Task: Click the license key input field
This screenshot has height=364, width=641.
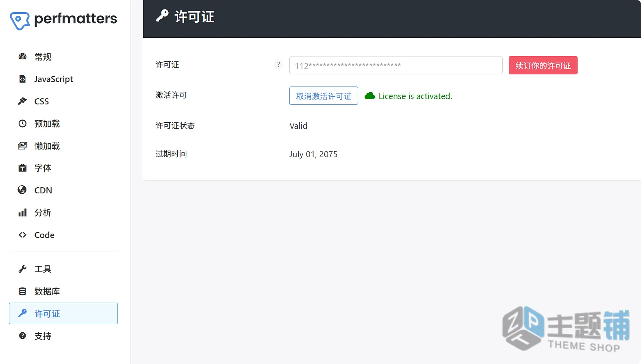Action: pos(396,65)
